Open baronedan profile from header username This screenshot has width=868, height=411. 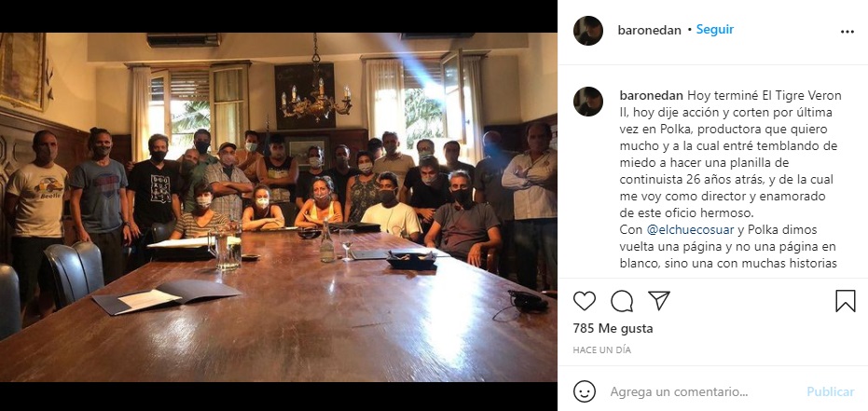[x=649, y=31]
